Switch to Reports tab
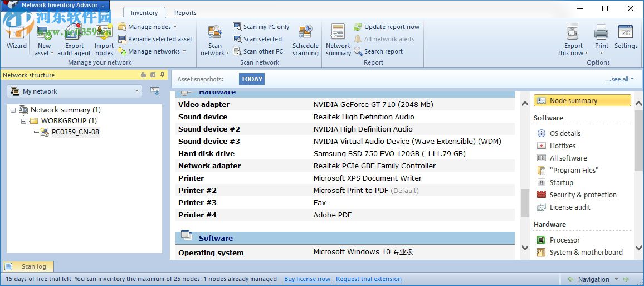644x286 pixels. click(185, 13)
